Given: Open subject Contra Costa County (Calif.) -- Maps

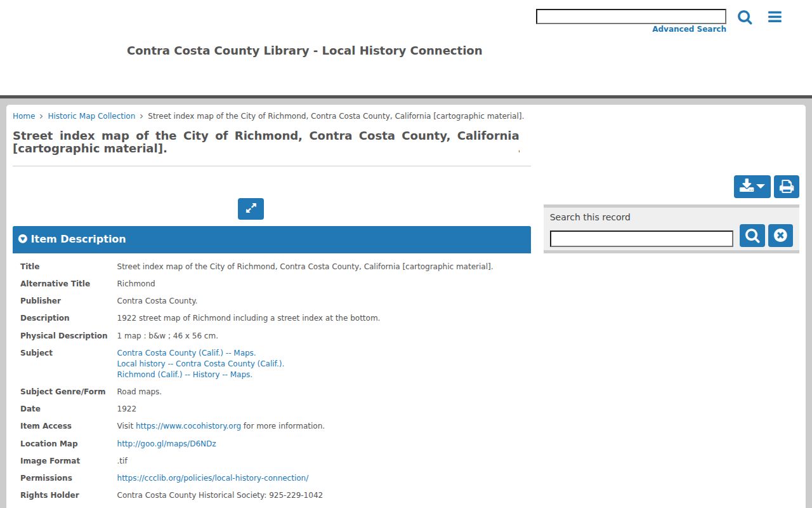Looking at the screenshot, I should tap(187, 353).
